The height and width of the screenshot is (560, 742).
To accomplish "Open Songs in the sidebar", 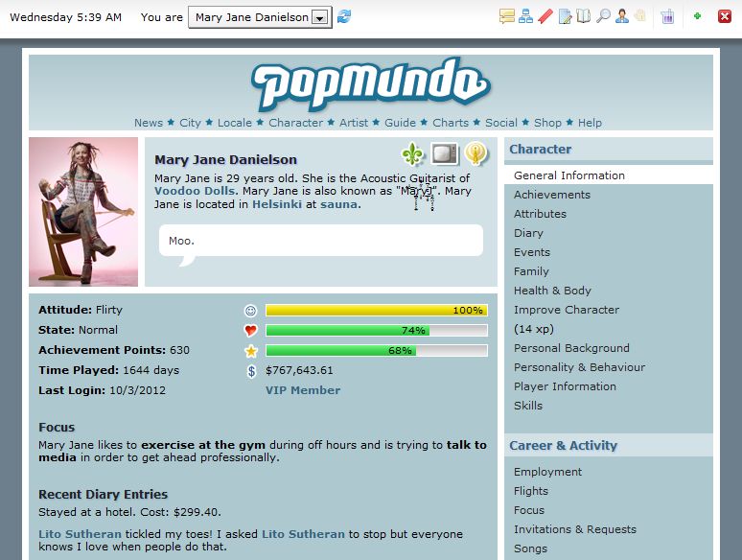I will (x=530, y=548).
